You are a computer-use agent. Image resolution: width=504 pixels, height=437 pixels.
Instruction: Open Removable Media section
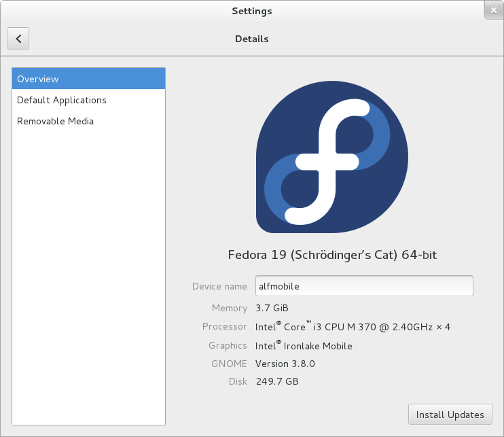(89, 121)
